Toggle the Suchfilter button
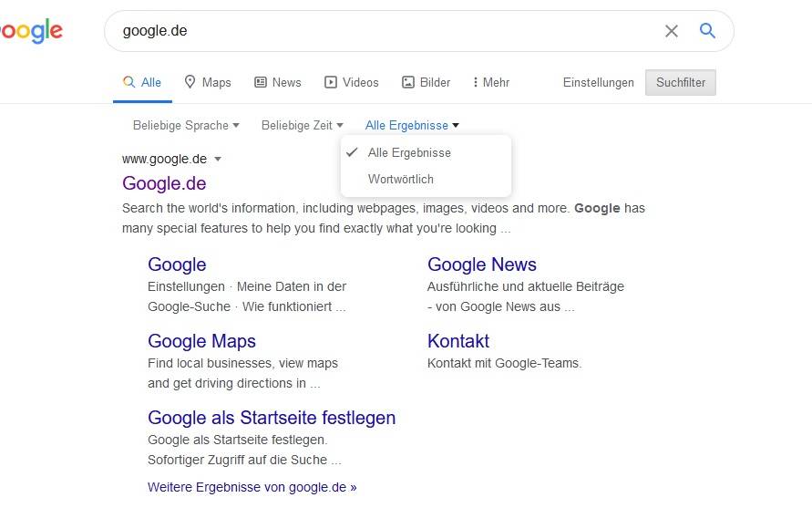The image size is (812, 508). pyautogui.click(x=681, y=82)
